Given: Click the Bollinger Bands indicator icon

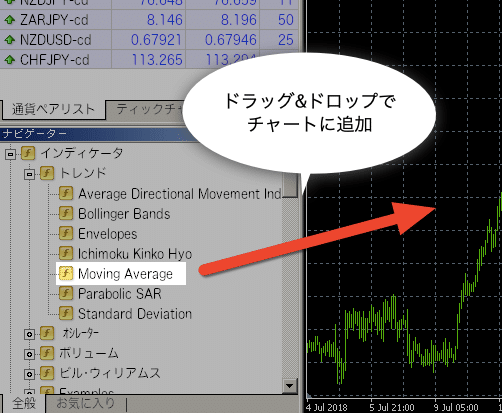Looking at the screenshot, I should pos(66,213).
